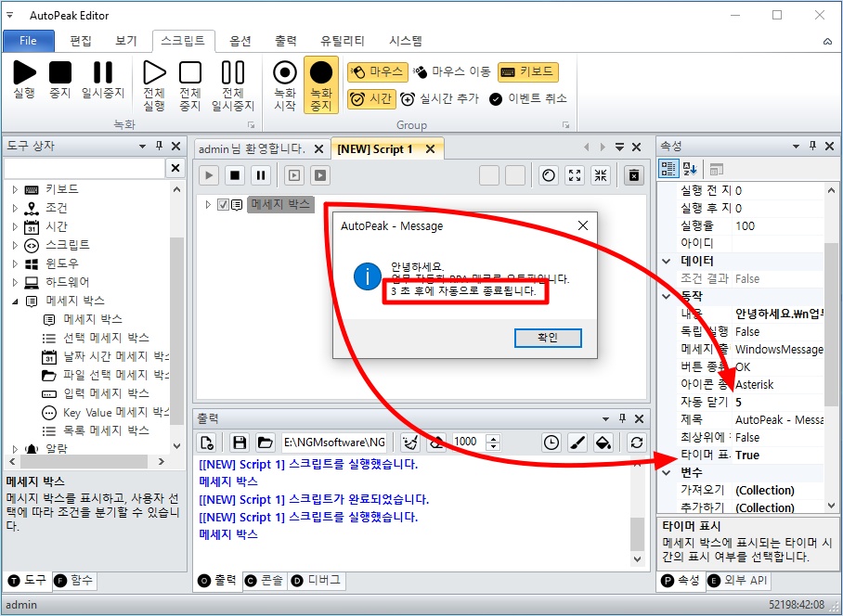Toggle 시간 recording option

[371, 99]
